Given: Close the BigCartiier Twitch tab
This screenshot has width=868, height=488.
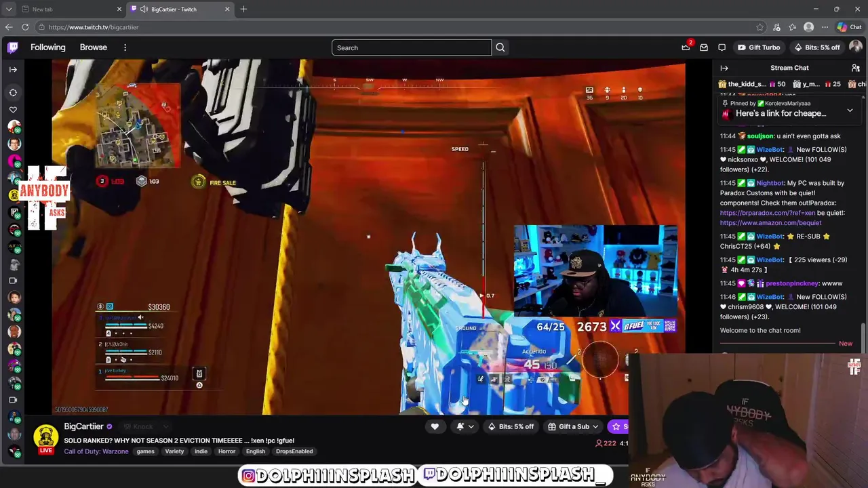Looking at the screenshot, I should point(227,9).
